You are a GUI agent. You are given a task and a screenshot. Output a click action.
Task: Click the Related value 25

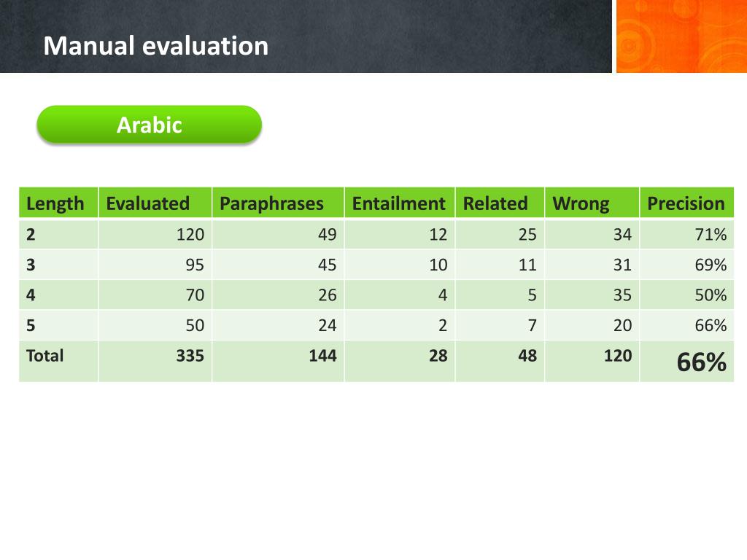(527, 234)
